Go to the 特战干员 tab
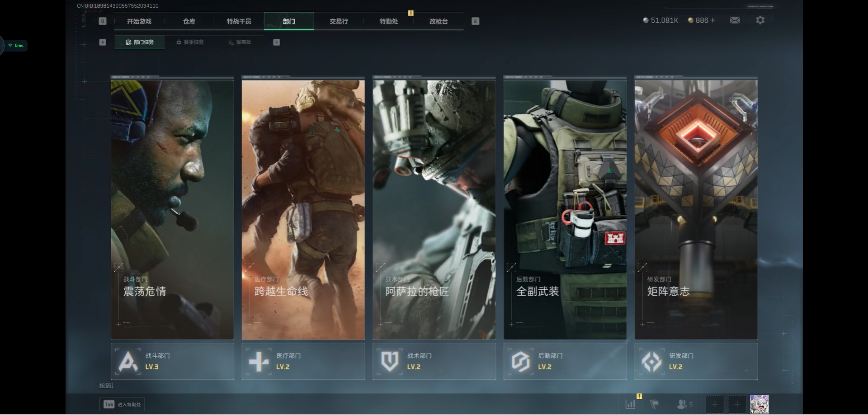 (239, 21)
